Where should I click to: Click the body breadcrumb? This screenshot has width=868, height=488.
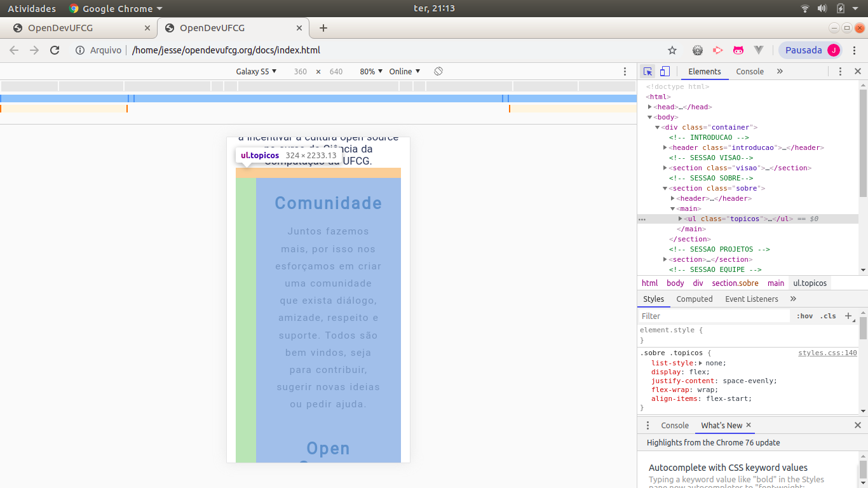pos(675,283)
